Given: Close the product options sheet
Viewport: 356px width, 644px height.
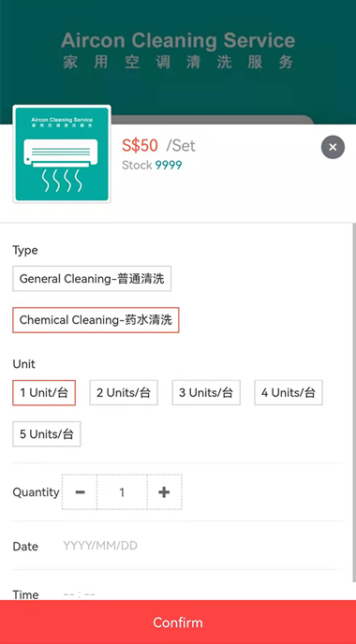Looking at the screenshot, I should (333, 147).
